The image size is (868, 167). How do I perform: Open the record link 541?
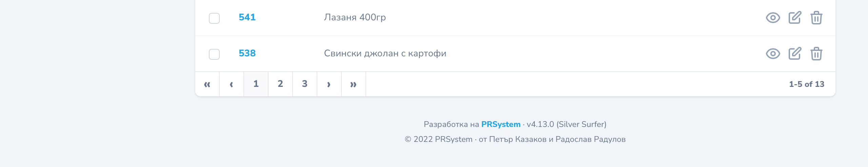(247, 17)
